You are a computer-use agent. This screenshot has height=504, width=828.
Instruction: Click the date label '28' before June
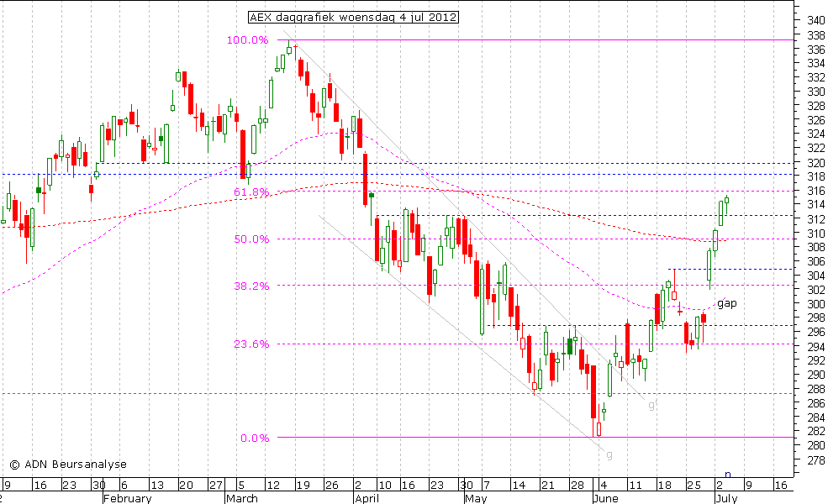tap(577, 485)
